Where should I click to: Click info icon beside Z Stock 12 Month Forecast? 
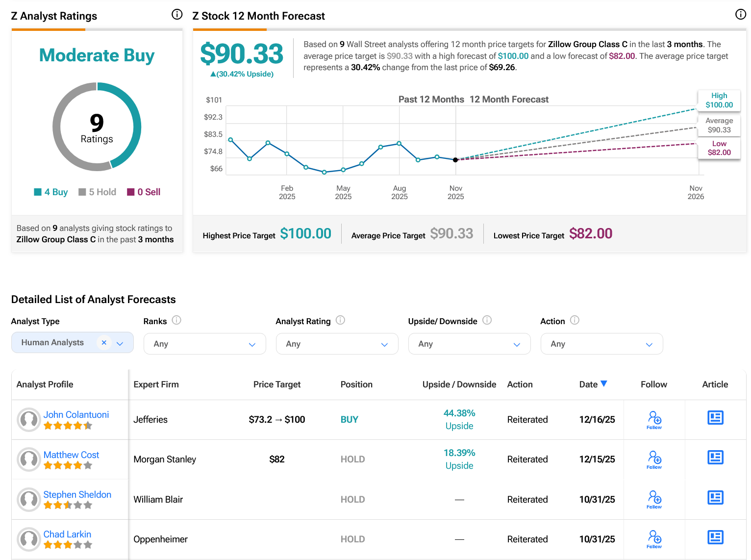(740, 15)
